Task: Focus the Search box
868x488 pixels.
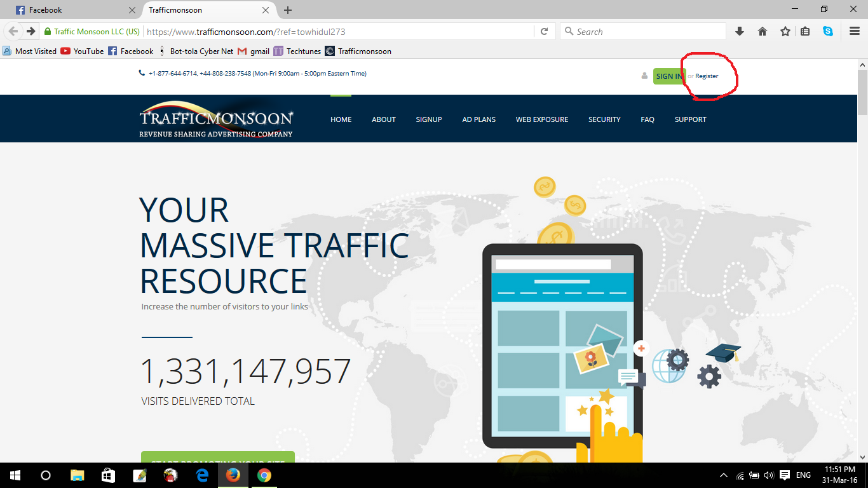Action: click(x=643, y=31)
